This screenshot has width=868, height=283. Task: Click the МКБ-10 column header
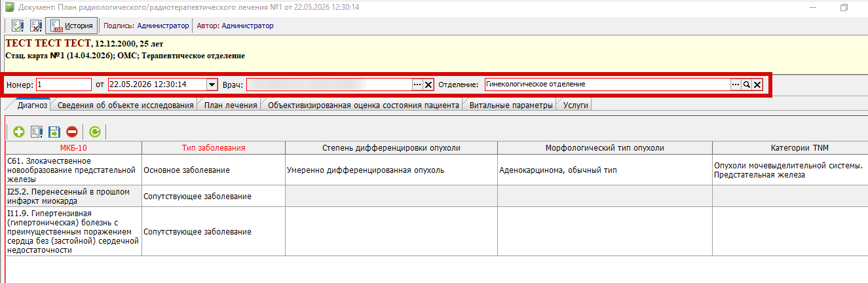coord(73,147)
